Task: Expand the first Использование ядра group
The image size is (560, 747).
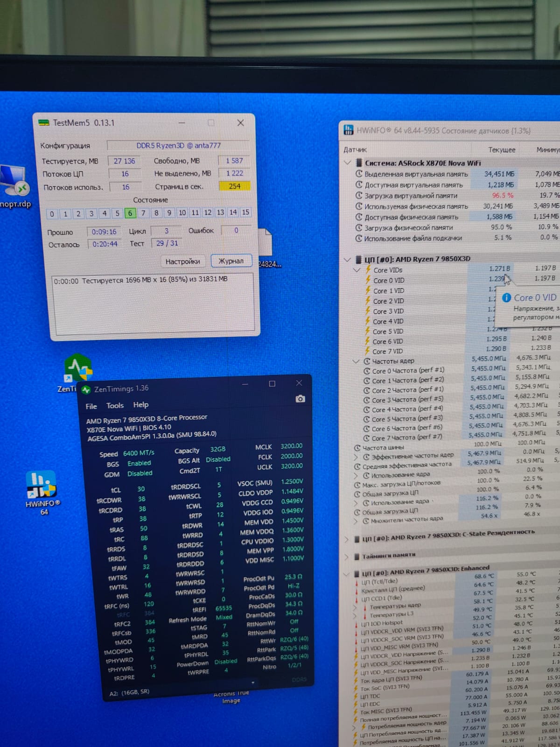Action: 356,475
